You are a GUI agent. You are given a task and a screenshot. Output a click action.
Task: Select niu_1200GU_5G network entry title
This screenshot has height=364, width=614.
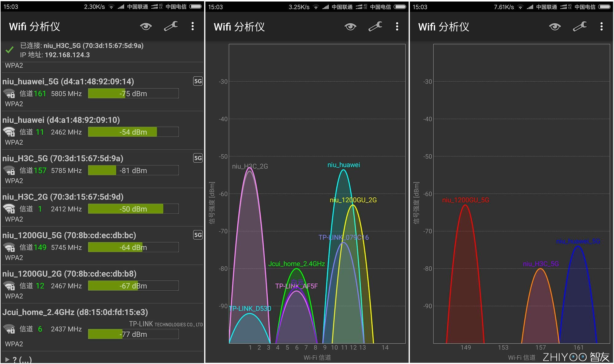pos(69,235)
